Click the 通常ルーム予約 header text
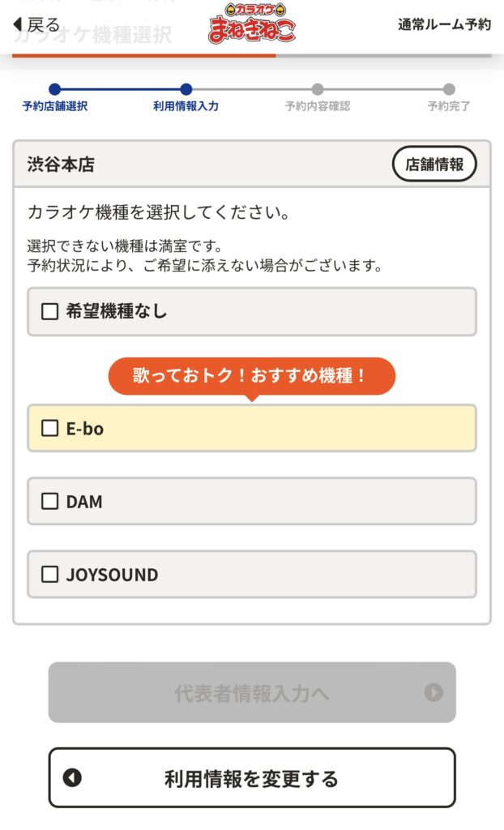 point(444,24)
